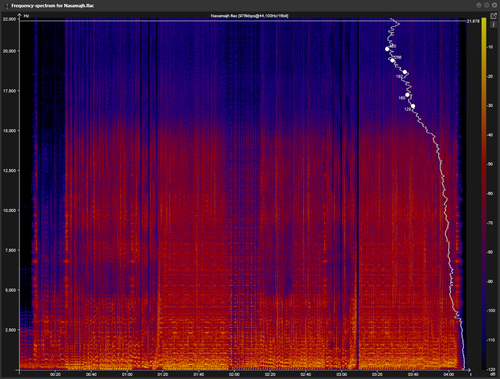Click the 2,500 Hz axis label
Viewport: 500px width, 379px height.
point(10,330)
